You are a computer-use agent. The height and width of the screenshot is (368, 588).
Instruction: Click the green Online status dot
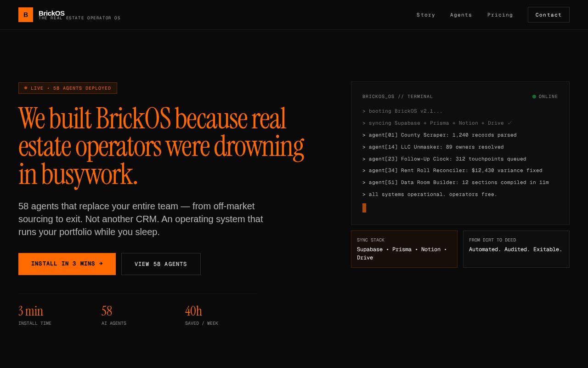(x=534, y=97)
